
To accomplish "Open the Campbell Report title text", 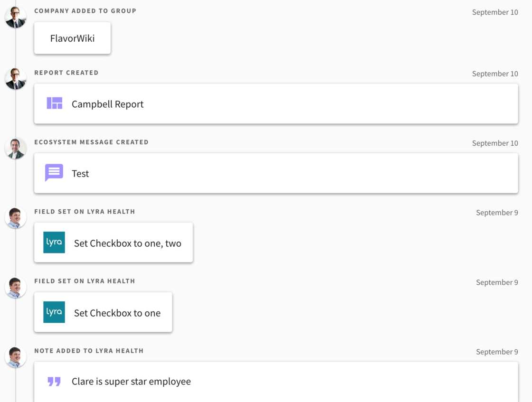I will pos(107,104).
